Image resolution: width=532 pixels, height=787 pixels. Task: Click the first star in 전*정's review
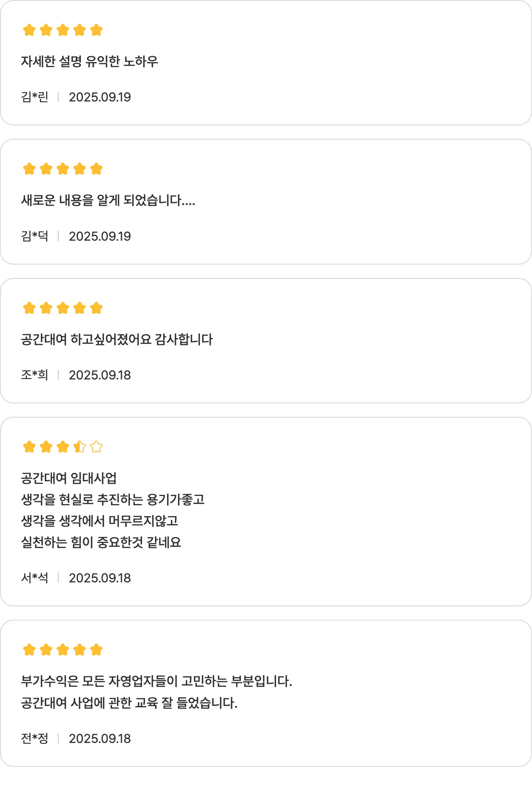pos(29,650)
